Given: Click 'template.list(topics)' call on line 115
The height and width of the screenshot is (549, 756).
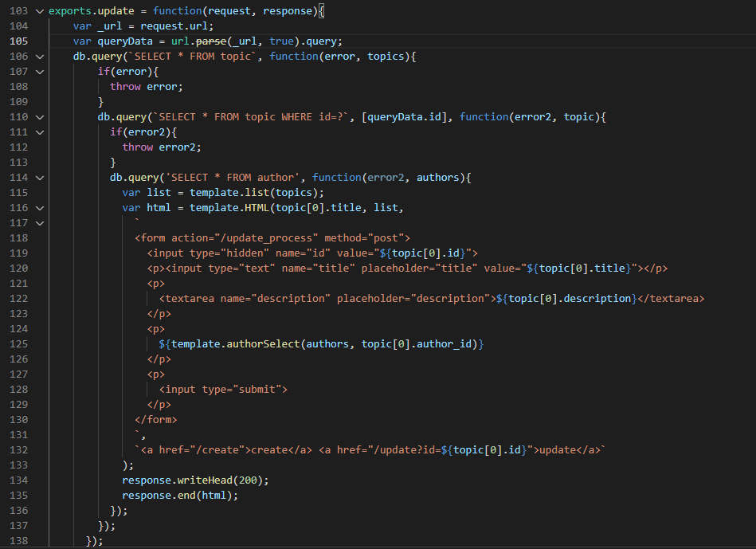Looking at the screenshot, I should (253, 193).
